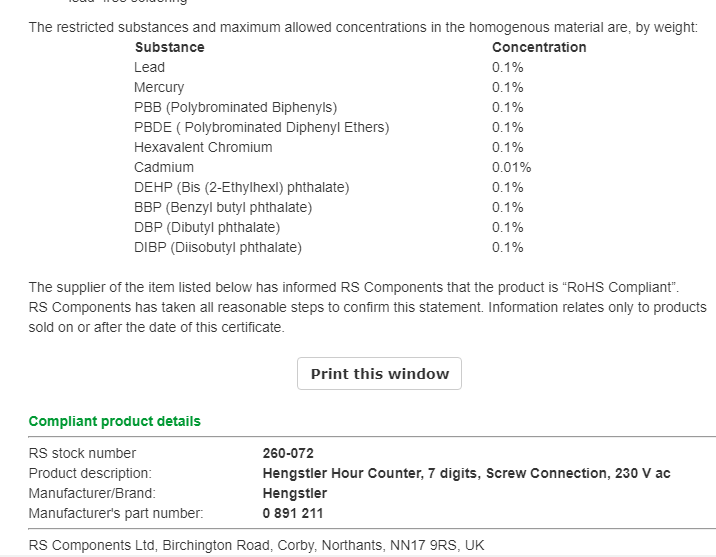Click the BBP (Benzyl butyl phthalate) entry
This screenshot has width=716, height=557.
click(x=223, y=207)
